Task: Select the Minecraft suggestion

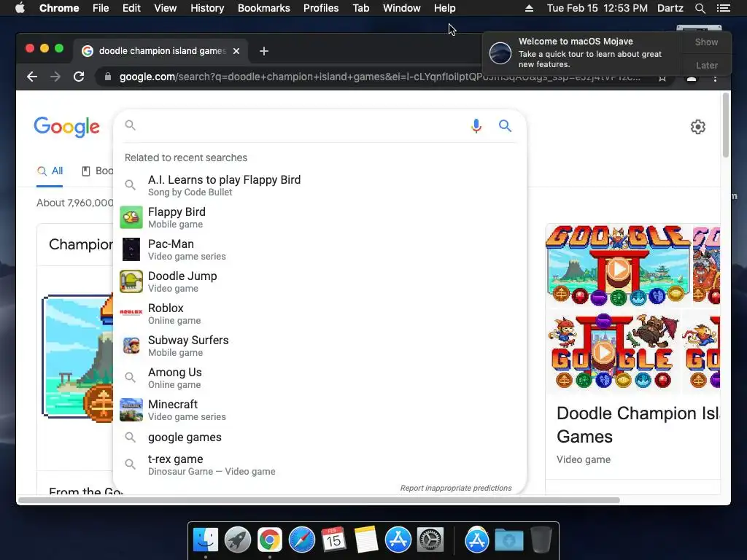Action: 320,410
